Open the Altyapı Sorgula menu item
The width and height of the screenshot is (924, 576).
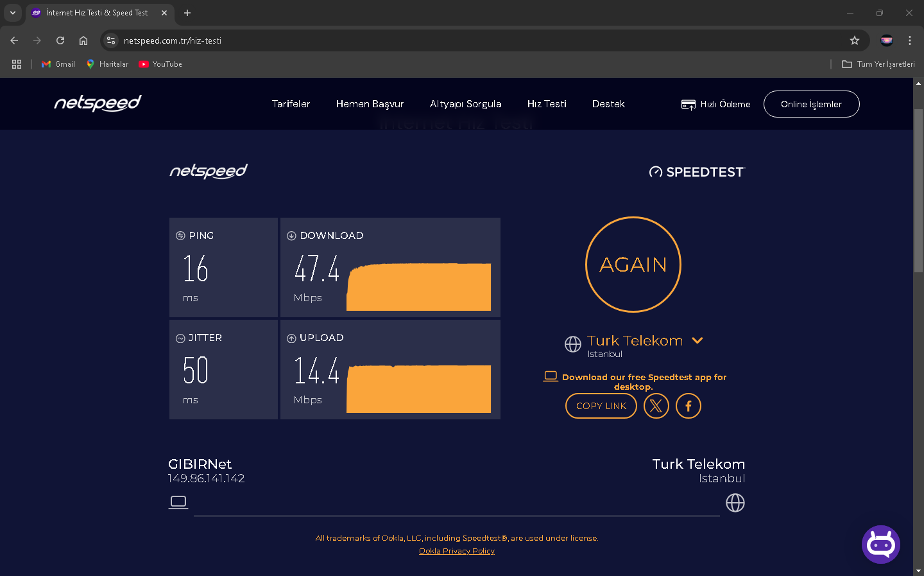[466, 104]
